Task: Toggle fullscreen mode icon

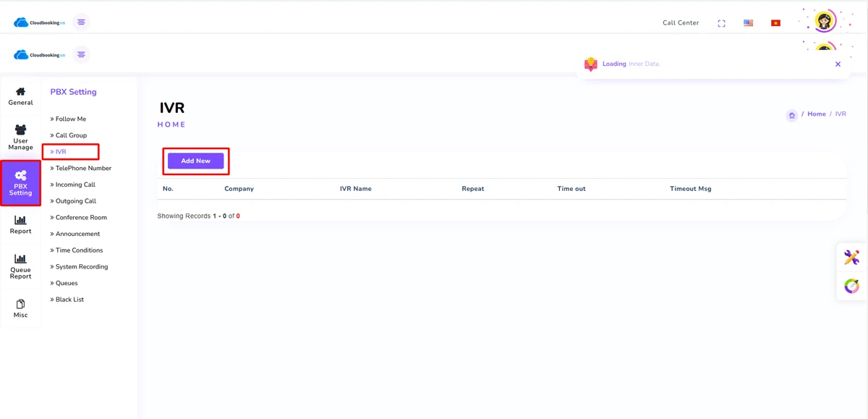Action: point(721,23)
